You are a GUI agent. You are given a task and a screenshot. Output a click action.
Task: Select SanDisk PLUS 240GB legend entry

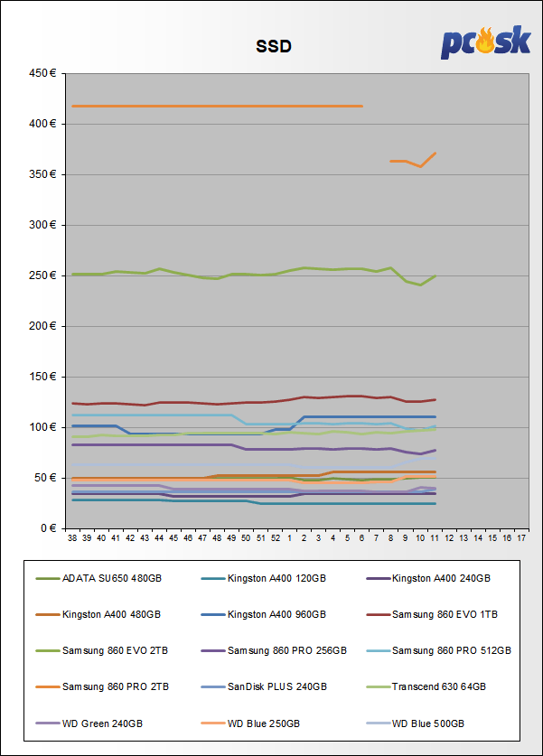pyautogui.click(x=264, y=686)
